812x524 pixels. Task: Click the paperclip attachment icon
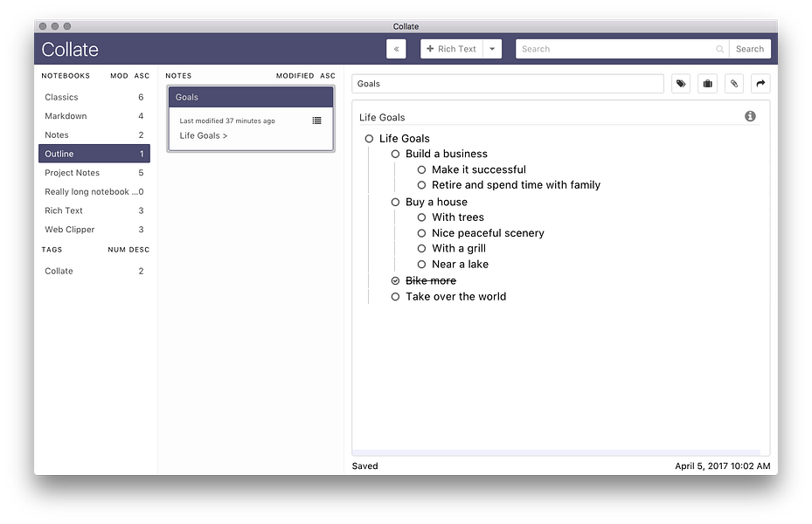coord(734,83)
